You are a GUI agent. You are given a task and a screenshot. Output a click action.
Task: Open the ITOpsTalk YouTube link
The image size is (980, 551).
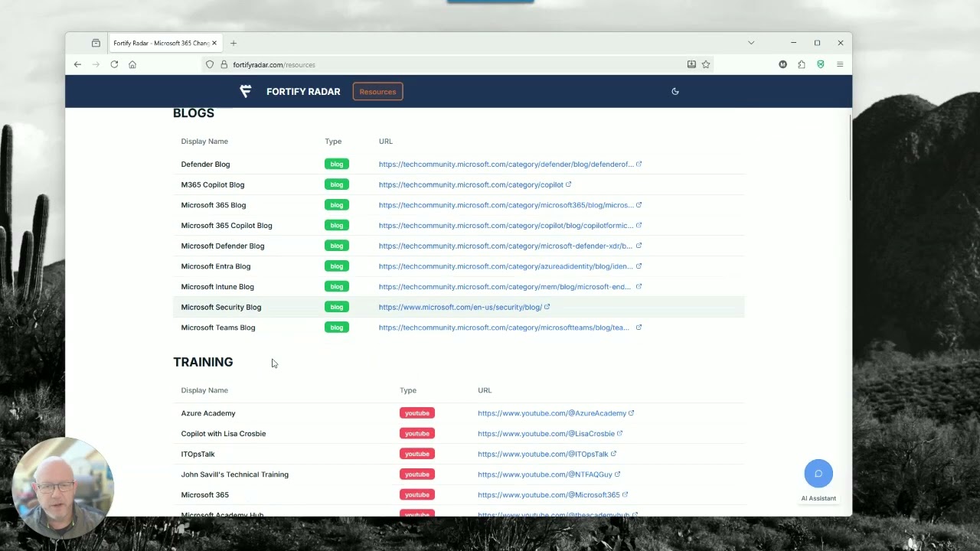click(547, 454)
